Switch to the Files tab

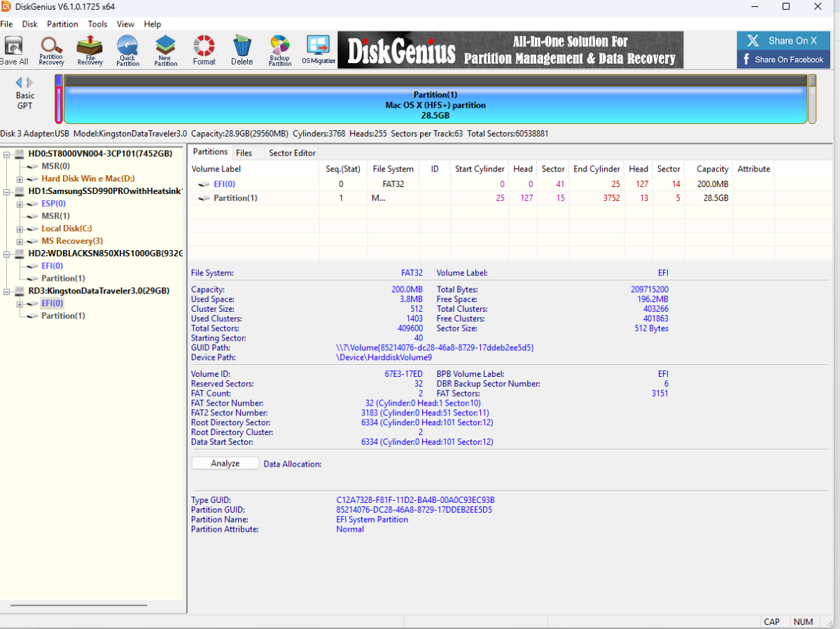click(x=244, y=153)
